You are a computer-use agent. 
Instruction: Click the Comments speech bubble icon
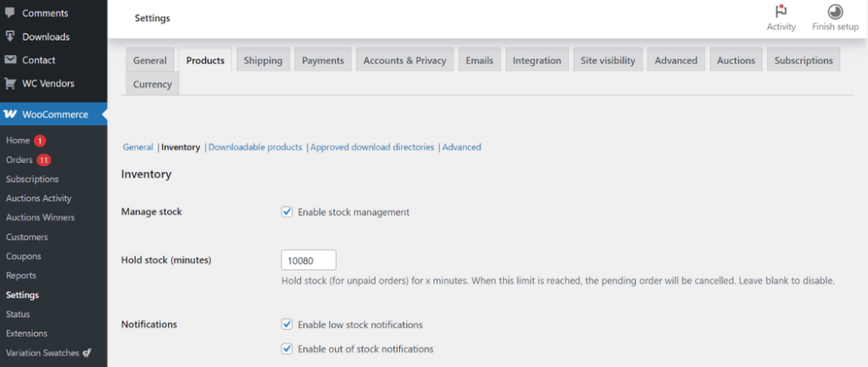9,13
